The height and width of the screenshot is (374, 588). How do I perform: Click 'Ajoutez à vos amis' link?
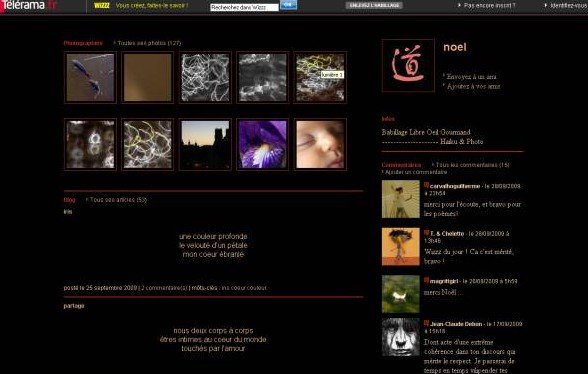click(x=473, y=86)
